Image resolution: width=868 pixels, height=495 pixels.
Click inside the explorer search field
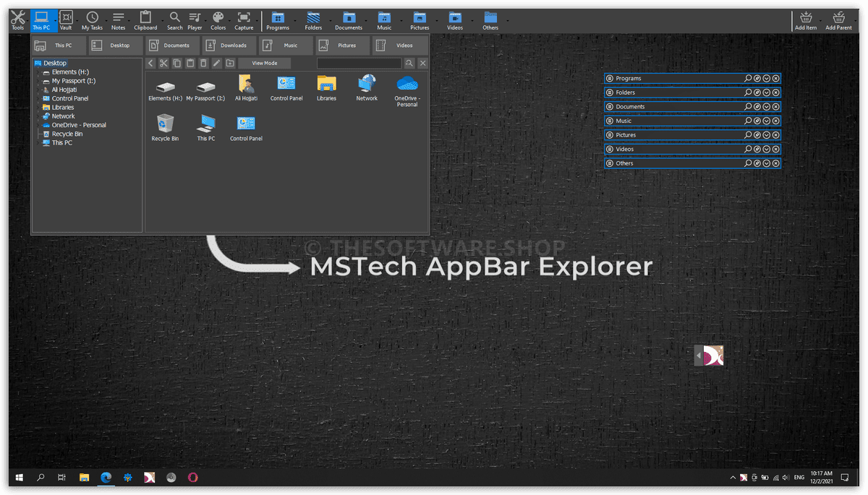[359, 64]
